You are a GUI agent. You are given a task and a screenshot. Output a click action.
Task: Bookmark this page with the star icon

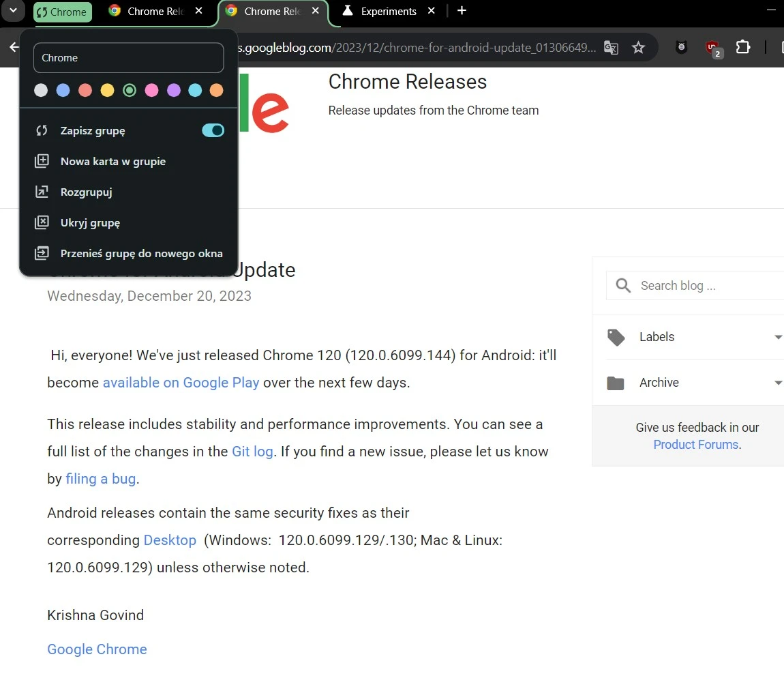click(638, 48)
